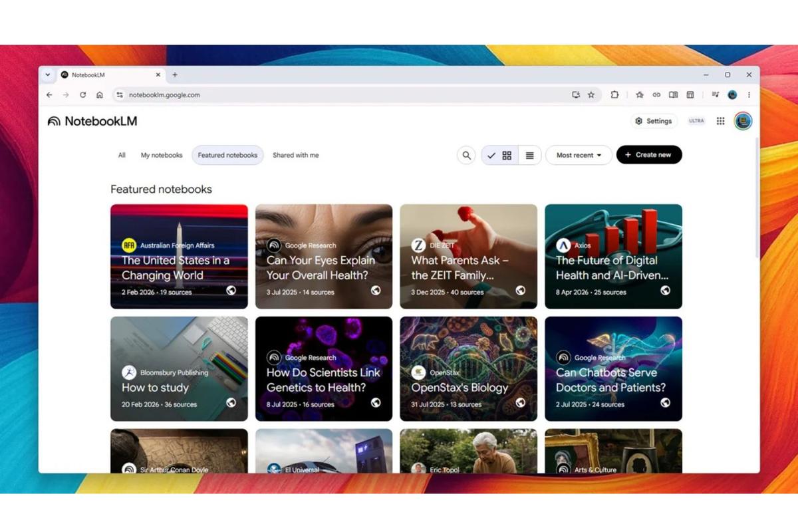Go back in the browser

tap(49, 95)
